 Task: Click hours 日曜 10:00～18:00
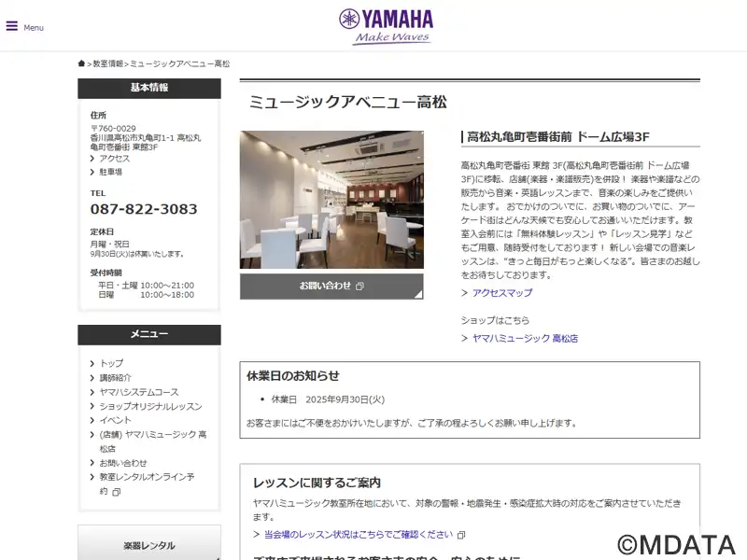point(147,295)
